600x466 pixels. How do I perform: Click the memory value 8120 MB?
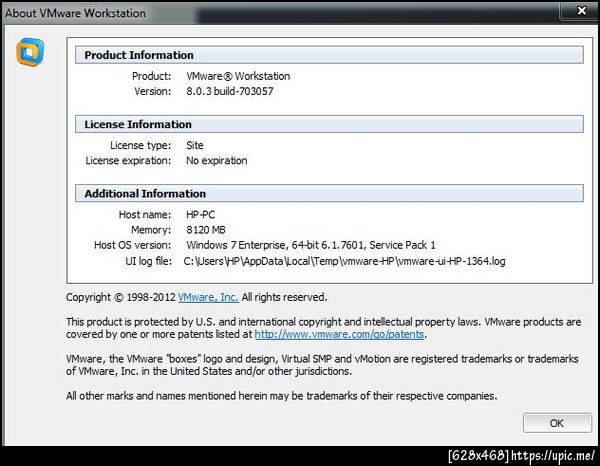coord(206,230)
